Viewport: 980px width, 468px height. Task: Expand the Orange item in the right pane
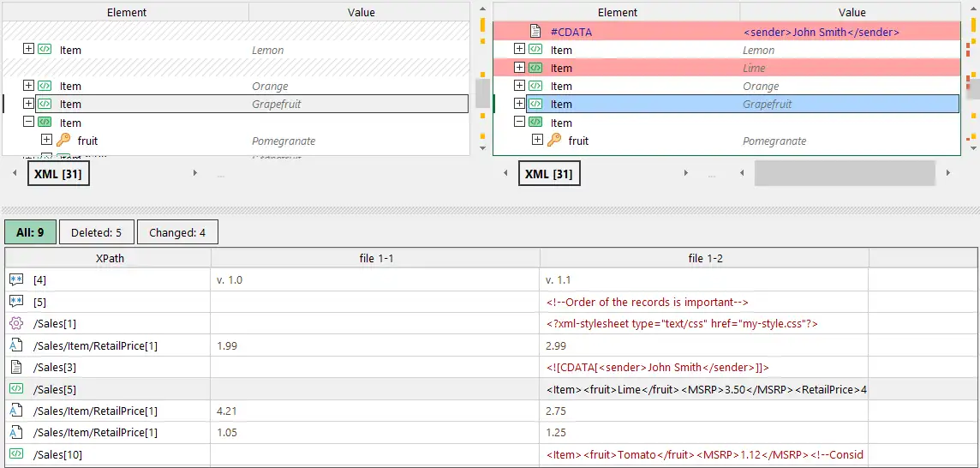tap(519, 85)
